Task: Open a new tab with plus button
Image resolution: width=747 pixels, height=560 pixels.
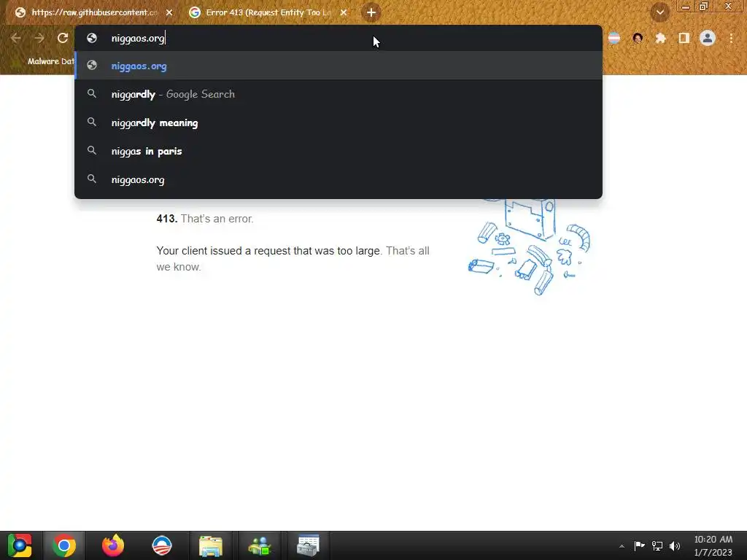Action: (371, 12)
